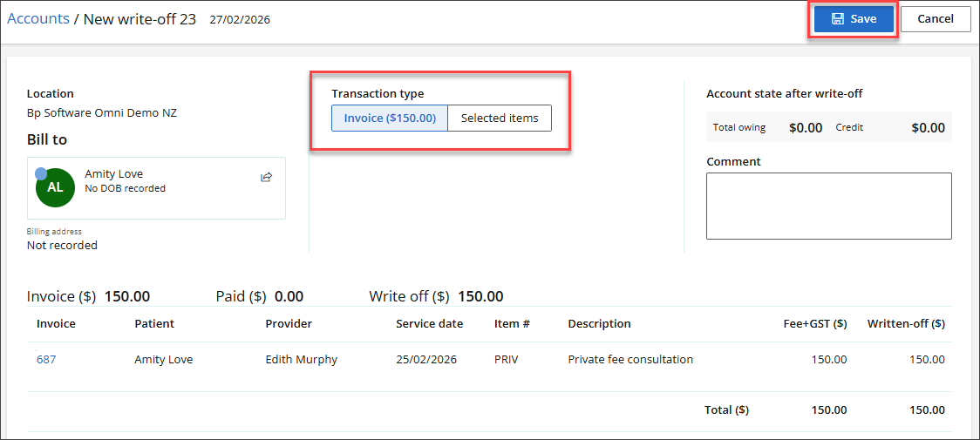Viewport: 980px width, 440px height.
Task: Click the AL patient avatar
Action: click(55, 187)
